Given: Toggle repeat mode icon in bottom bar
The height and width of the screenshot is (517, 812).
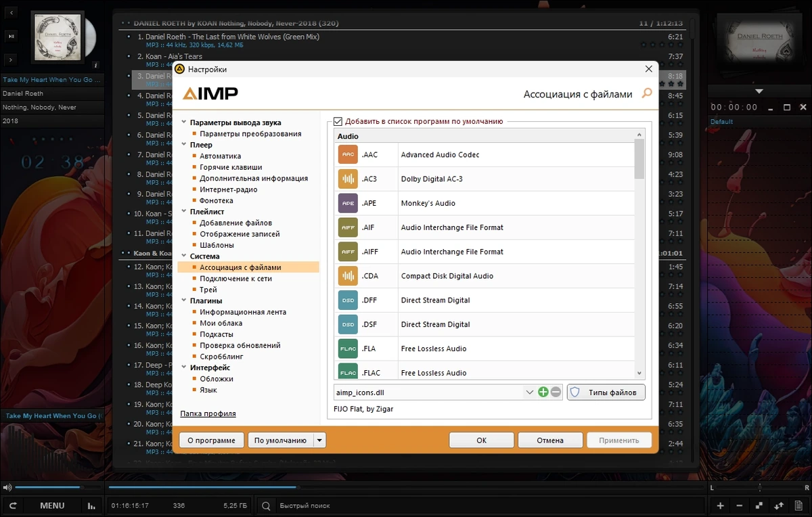Looking at the screenshot, I should point(13,505).
